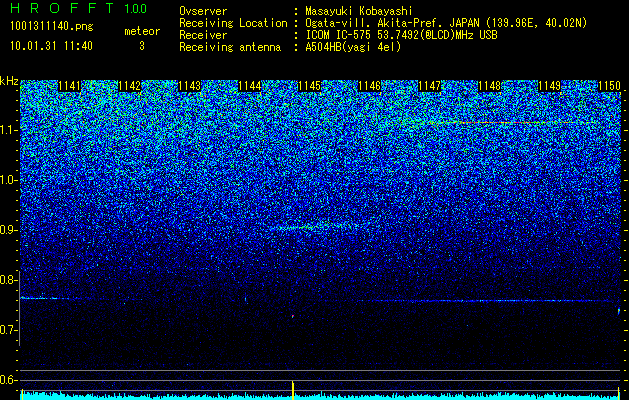
Task: Click the 1150 time marker
Action: pyautogui.click(x=609, y=86)
